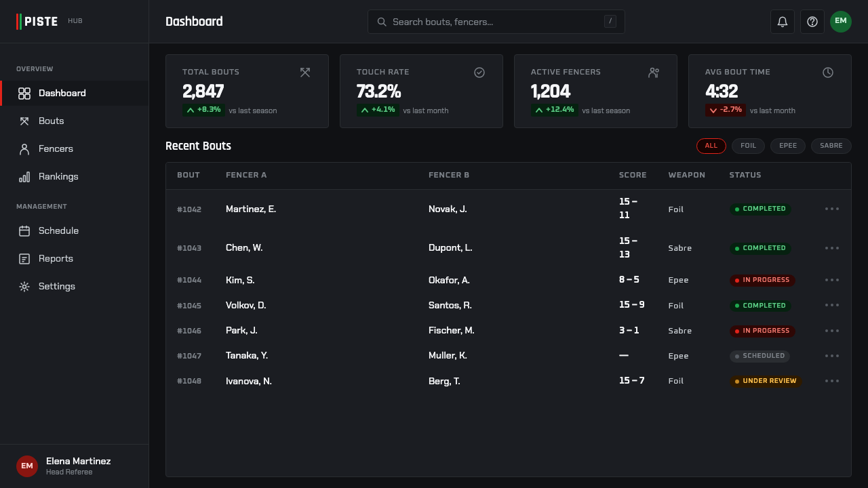Click the PISTE logo

coord(37,22)
